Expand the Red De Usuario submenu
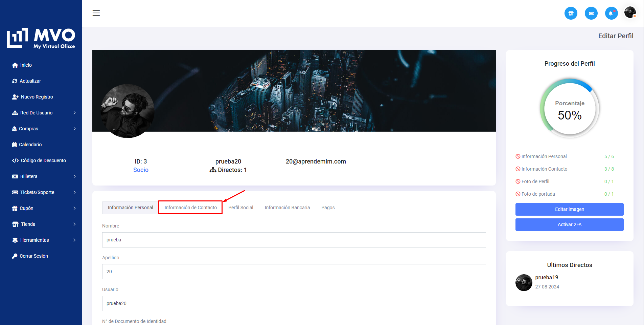Screen dimensions: 644x325 (x=74, y=113)
